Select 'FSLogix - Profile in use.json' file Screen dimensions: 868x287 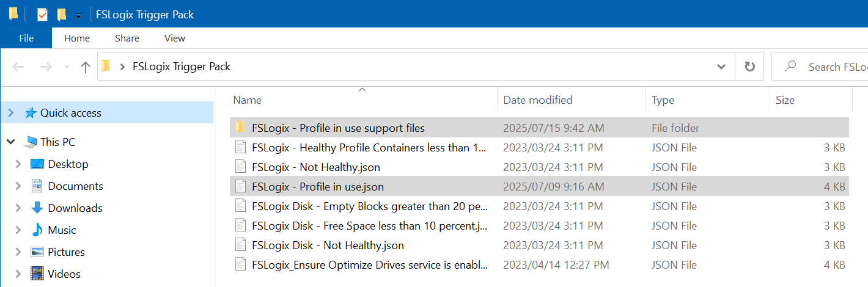coord(539,187)
